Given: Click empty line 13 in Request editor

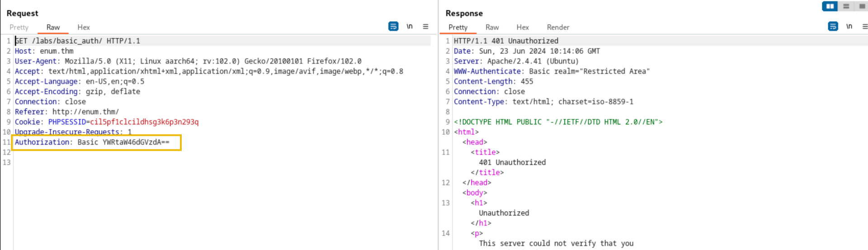Looking at the screenshot, I should (x=222, y=162).
